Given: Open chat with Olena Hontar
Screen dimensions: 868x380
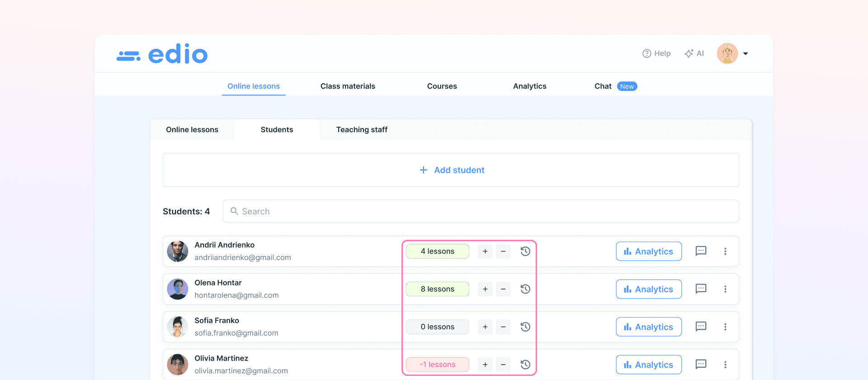Looking at the screenshot, I should [701, 289].
